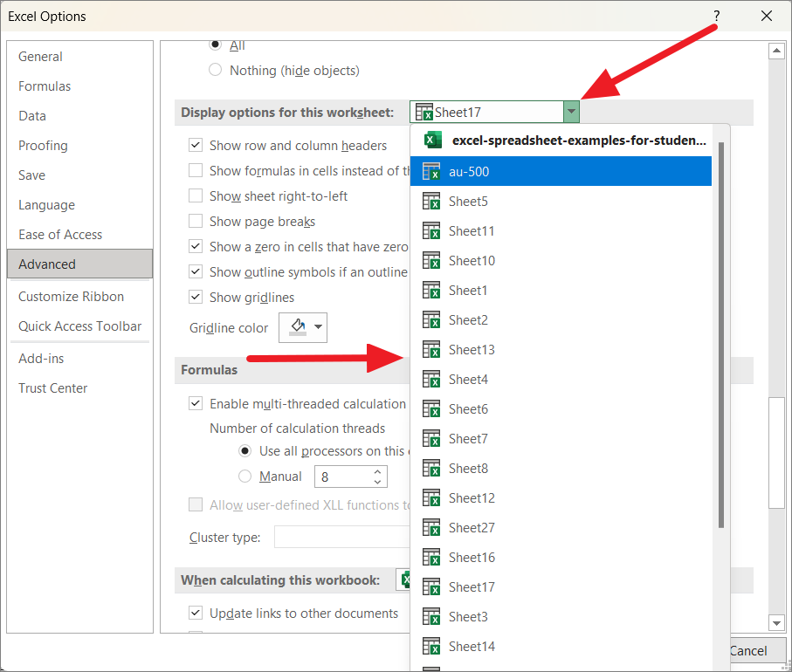Click the Sheet8 worksheet icon
This screenshot has height=672, width=792.
431,469
